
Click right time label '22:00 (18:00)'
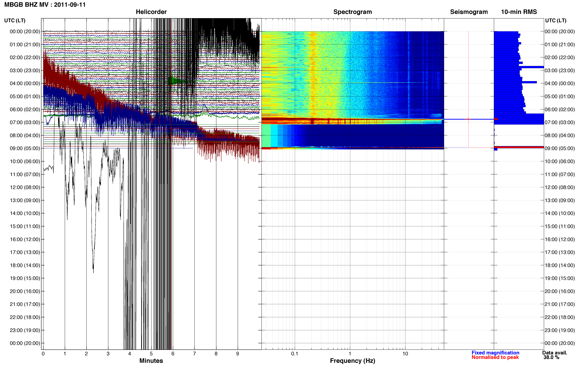(x=560, y=317)
